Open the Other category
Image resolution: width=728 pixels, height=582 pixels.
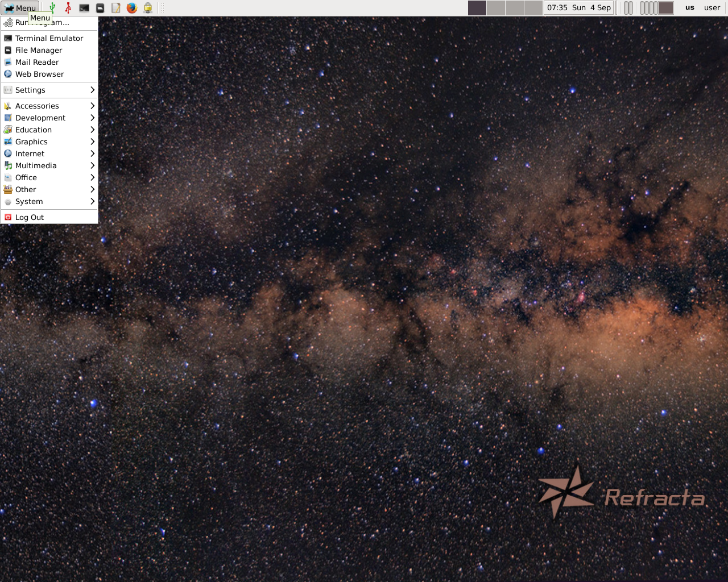coord(49,189)
